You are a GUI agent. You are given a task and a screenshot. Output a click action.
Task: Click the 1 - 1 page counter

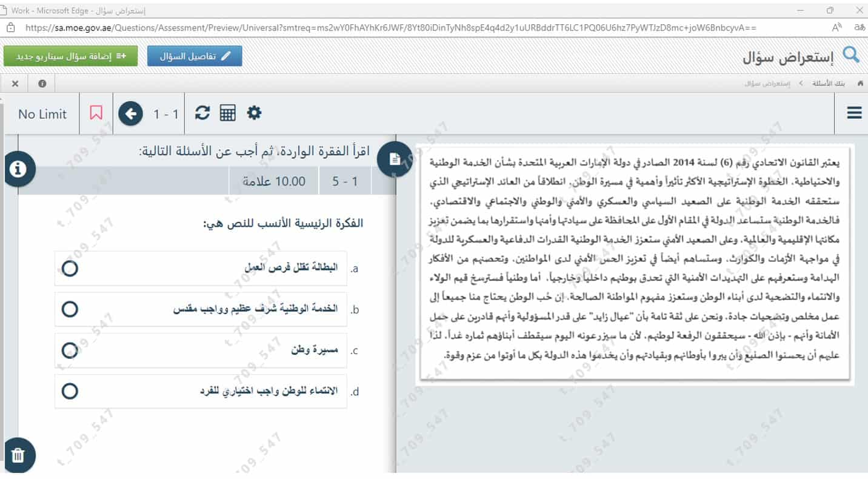(166, 114)
